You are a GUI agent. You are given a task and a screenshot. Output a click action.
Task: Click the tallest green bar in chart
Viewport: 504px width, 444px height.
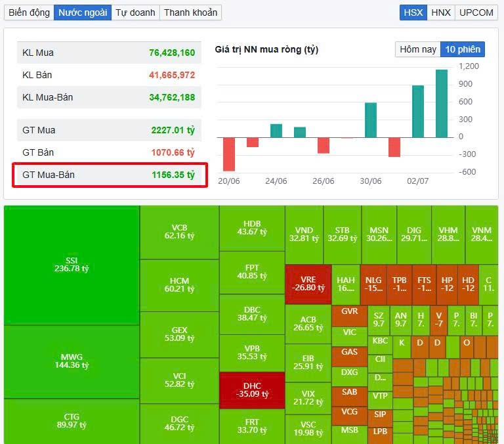click(441, 104)
